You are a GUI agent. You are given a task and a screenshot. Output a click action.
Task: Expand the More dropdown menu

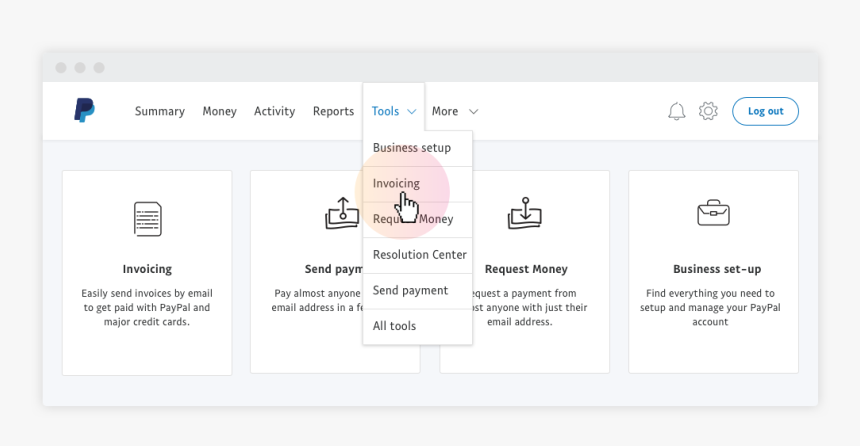pyautogui.click(x=455, y=111)
